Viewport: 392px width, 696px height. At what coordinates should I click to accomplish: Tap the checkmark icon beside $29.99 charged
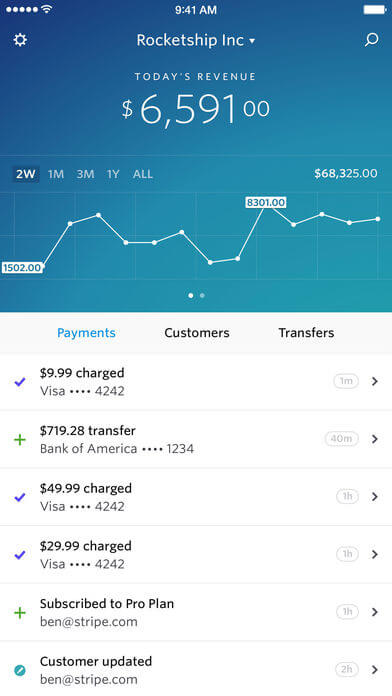click(20, 555)
